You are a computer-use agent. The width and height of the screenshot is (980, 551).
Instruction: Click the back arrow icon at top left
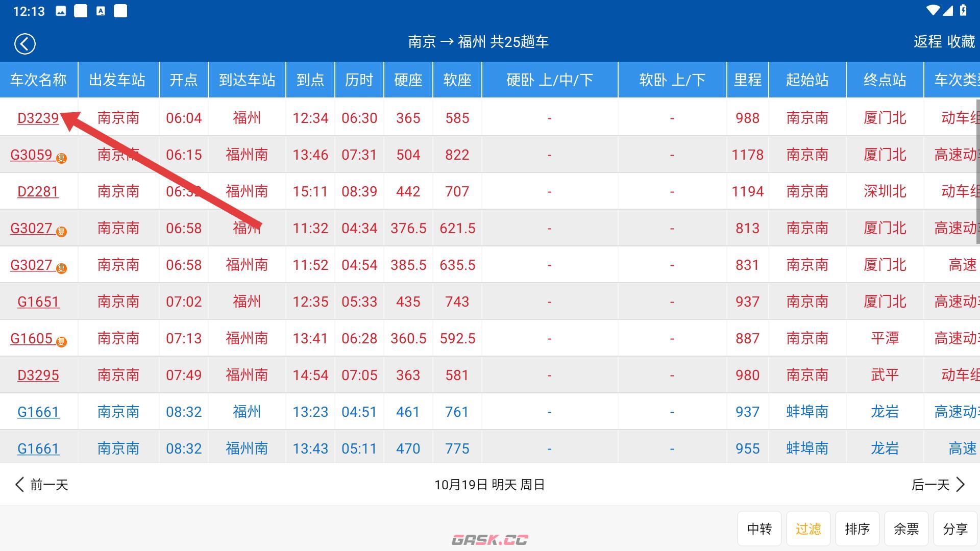(24, 43)
